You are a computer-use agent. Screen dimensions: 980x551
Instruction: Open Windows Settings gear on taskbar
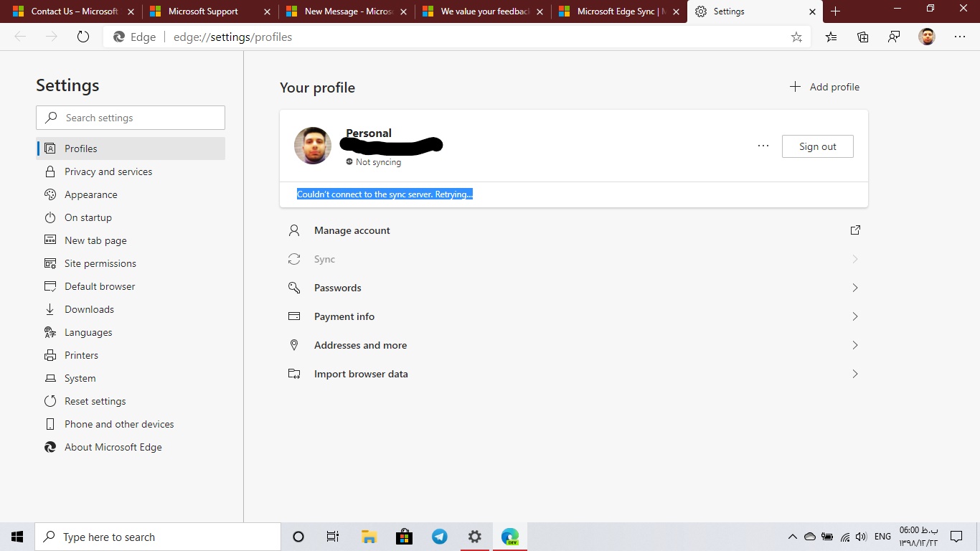[x=474, y=537]
